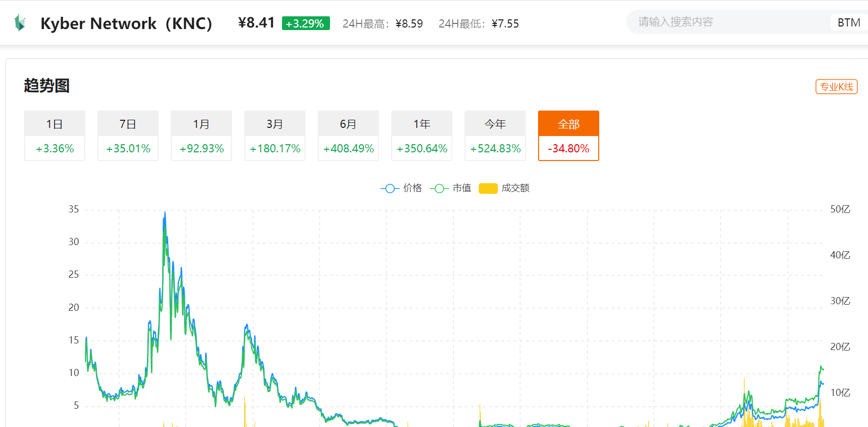Click the Kyber Network logo icon
This screenshot has width=868, height=427.
tap(20, 23)
